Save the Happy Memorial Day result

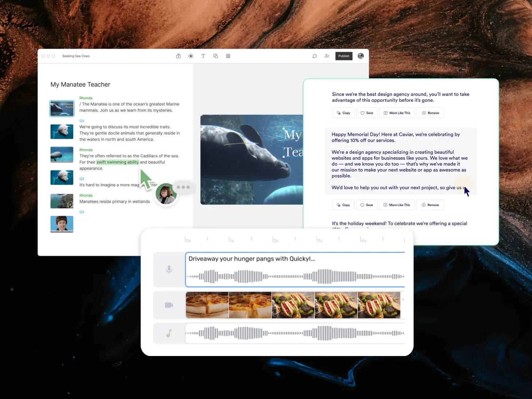[x=367, y=205]
